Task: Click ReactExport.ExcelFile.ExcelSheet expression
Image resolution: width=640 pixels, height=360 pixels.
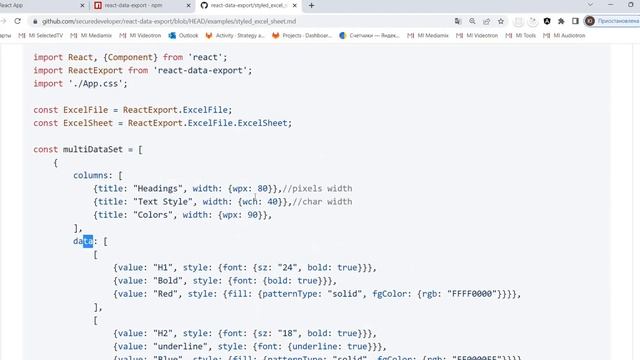Action: [x=207, y=123]
